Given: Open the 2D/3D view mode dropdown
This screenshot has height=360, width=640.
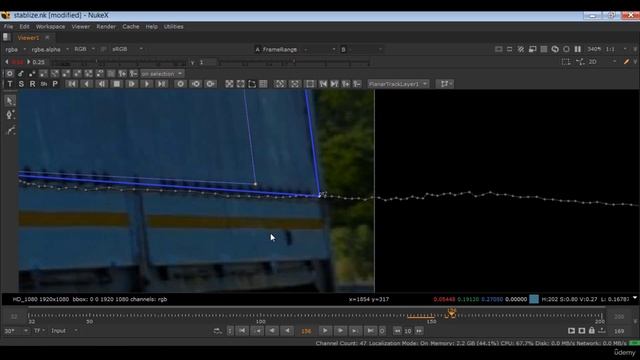Looking at the screenshot, I should click(602, 62).
